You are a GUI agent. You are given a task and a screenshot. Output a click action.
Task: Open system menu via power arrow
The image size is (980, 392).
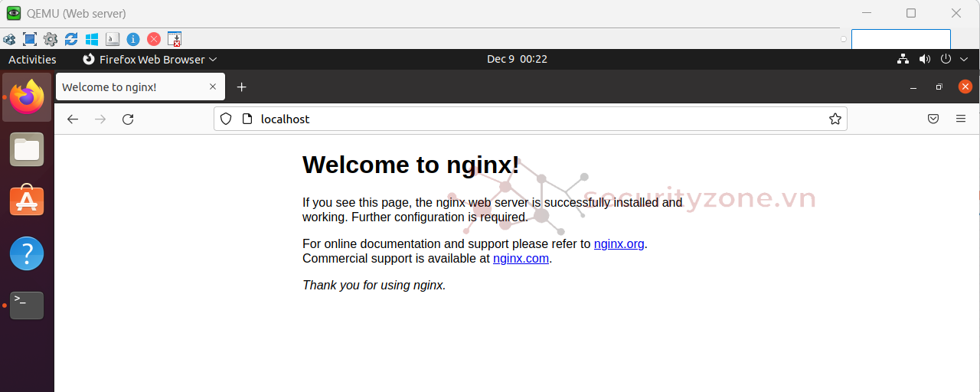pyautogui.click(x=954, y=60)
